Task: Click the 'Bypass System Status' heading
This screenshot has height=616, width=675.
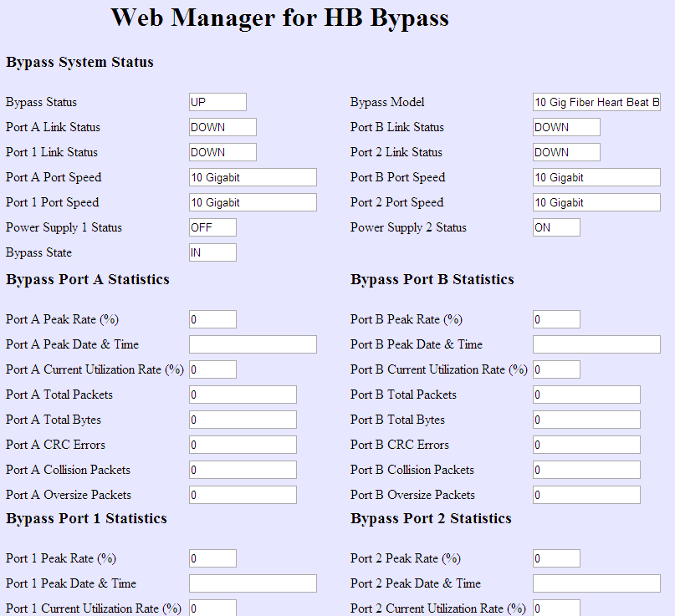Action: click(x=79, y=62)
